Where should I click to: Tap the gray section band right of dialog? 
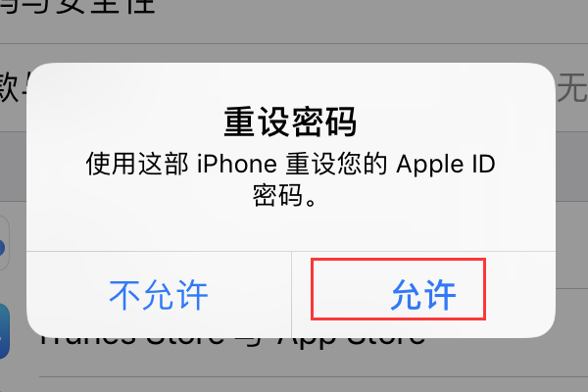pos(572,167)
